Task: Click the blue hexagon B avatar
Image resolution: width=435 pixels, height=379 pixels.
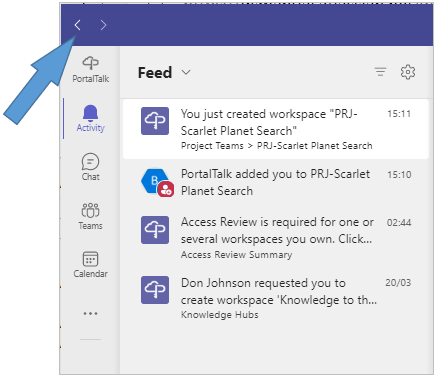Action: click(154, 182)
